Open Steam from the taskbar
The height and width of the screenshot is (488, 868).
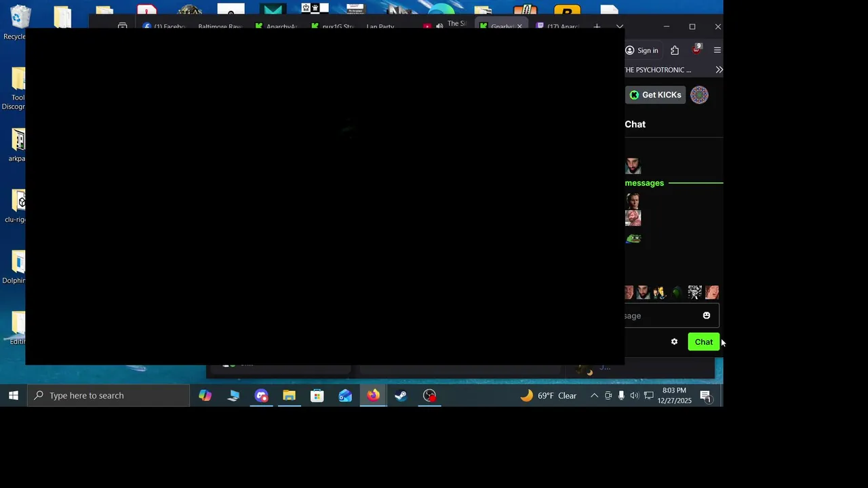pos(401,395)
